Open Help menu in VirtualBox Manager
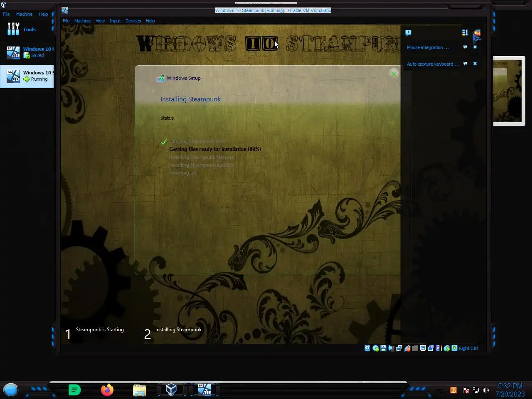 click(43, 14)
